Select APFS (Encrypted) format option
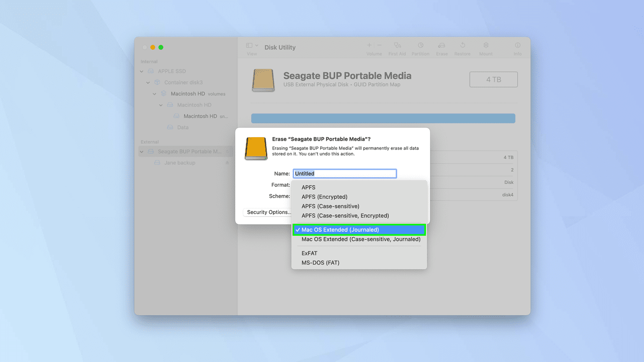The width and height of the screenshot is (644, 362). 324,197
